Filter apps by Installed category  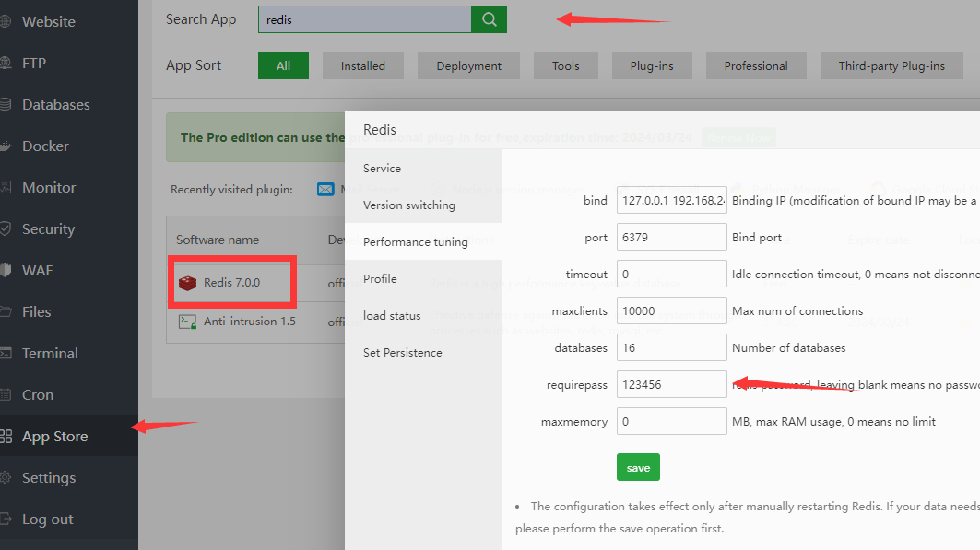pos(362,65)
